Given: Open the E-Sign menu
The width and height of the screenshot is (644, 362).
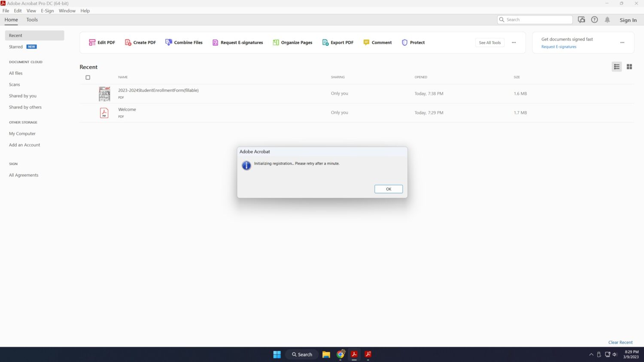Looking at the screenshot, I should pyautogui.click(x=47, y=11).
